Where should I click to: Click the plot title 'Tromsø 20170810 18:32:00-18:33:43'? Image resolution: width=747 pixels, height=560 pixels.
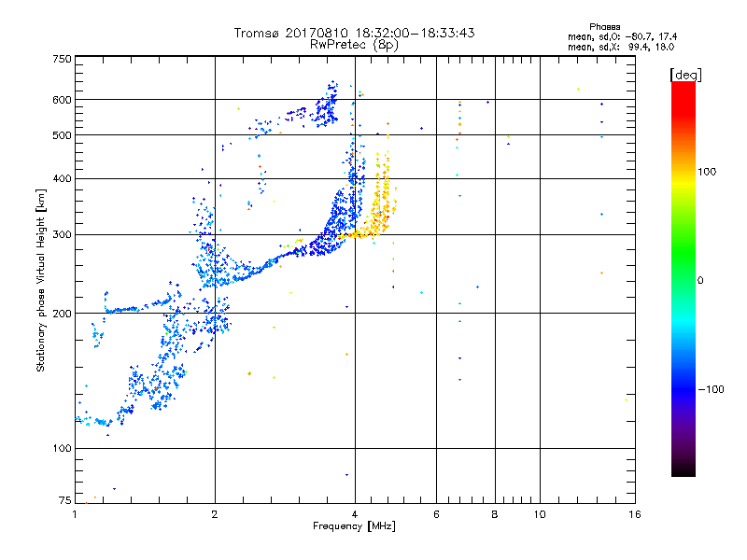(x=354, y=33)
